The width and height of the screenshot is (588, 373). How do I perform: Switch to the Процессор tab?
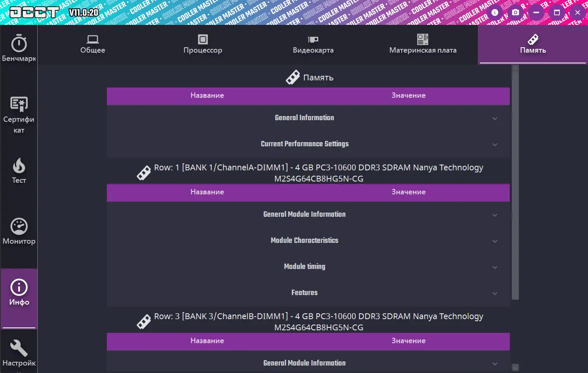tap(203, 45)
